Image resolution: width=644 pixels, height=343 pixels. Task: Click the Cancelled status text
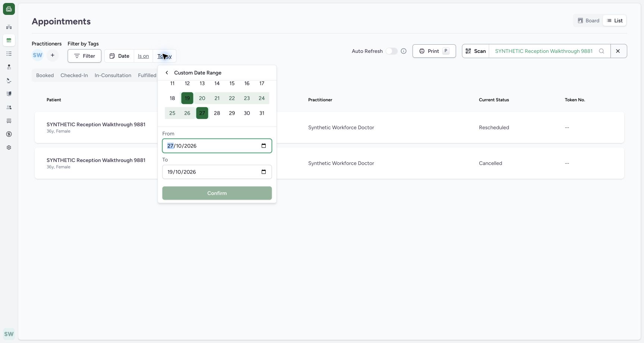[x=490, y=163]
